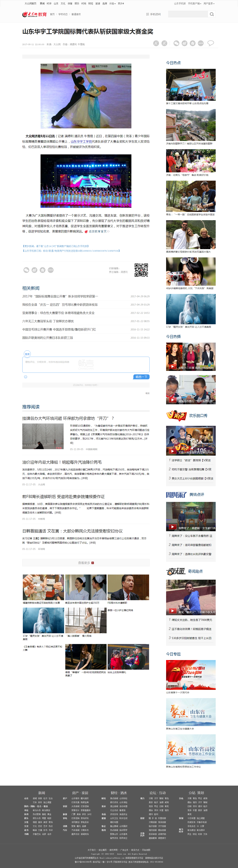Click the search magnifier icon in header
This screenshot has width=238, height=868.
pos(211,14)
